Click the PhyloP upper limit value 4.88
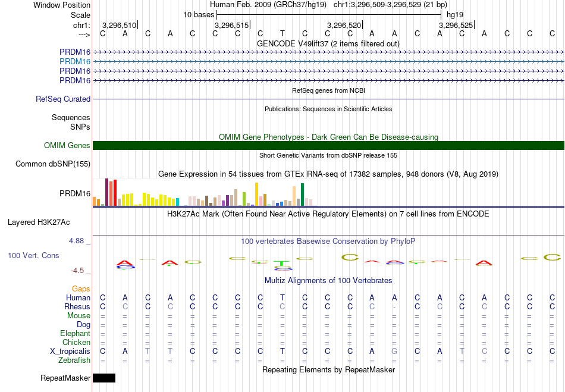 [76, 241]
